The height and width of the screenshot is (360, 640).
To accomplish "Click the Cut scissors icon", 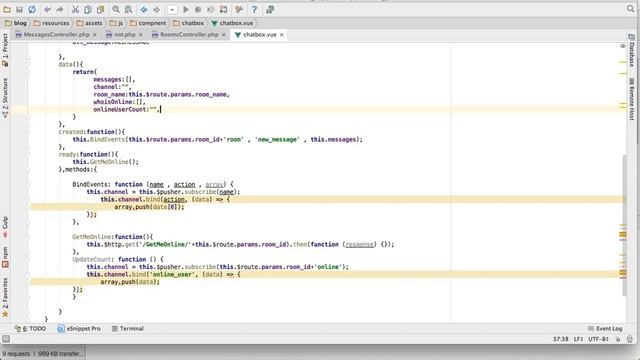I will (x=76, y=9).
